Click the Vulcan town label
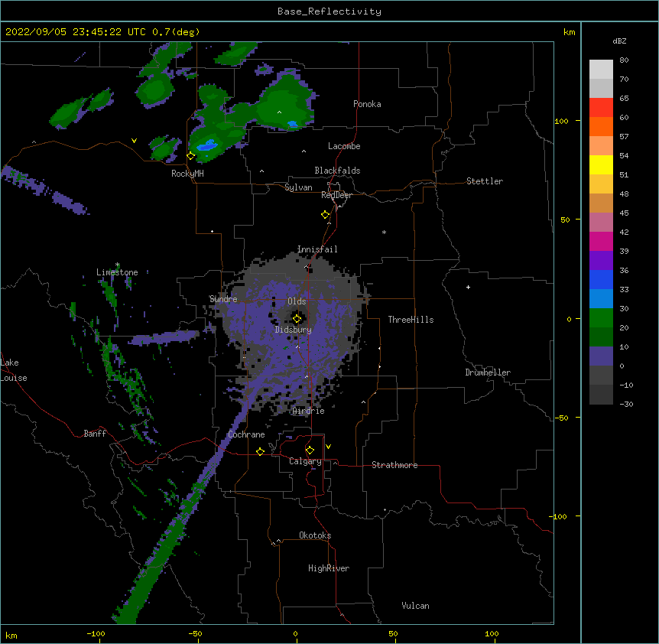 click(x=415, y=606)
